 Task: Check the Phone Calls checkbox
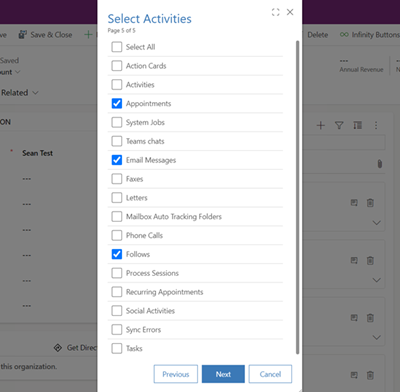pyautogui.click(x=117, y=235)
